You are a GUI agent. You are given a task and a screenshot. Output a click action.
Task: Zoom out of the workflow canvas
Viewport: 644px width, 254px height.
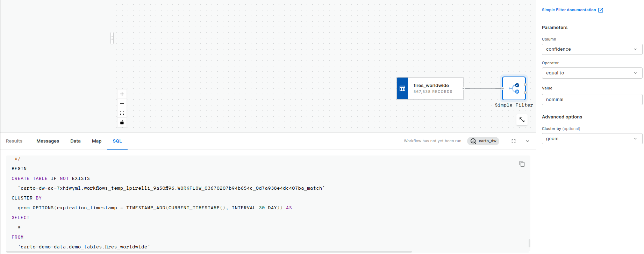122,103
